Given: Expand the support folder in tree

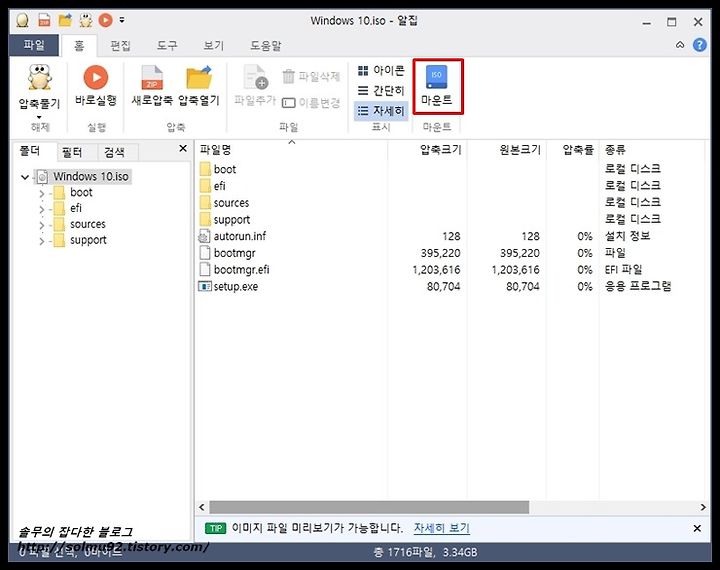Looking at the screenshot, I should click(x=42, y=241).
